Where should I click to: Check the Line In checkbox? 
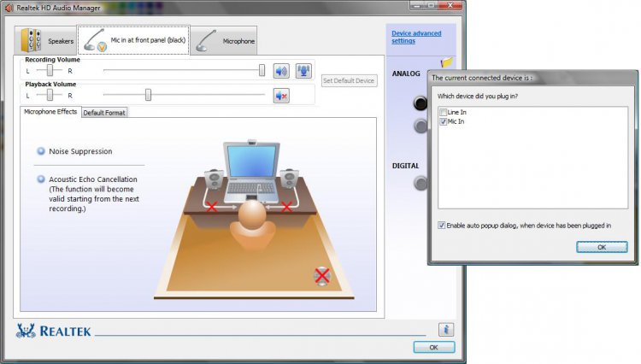(443, 112)
